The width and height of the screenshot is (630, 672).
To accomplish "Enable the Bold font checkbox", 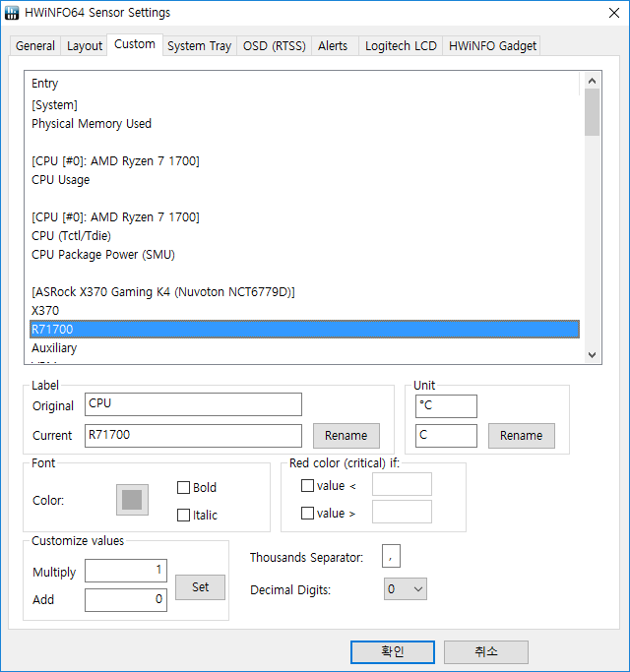I will pos(184,487).
